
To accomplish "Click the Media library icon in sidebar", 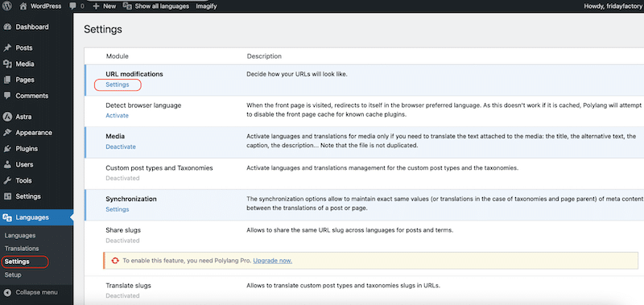I will tap(7, 64).
